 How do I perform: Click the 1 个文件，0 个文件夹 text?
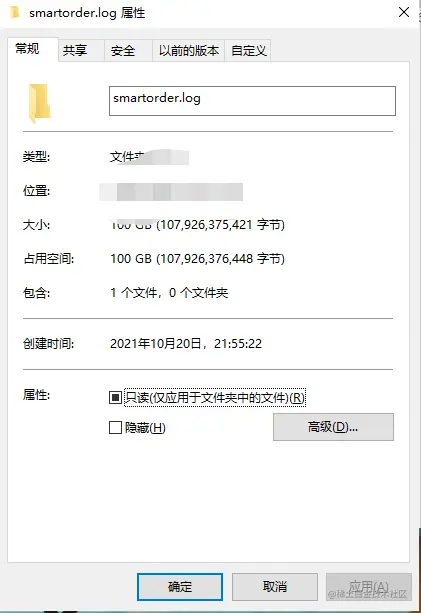(169, 292)
